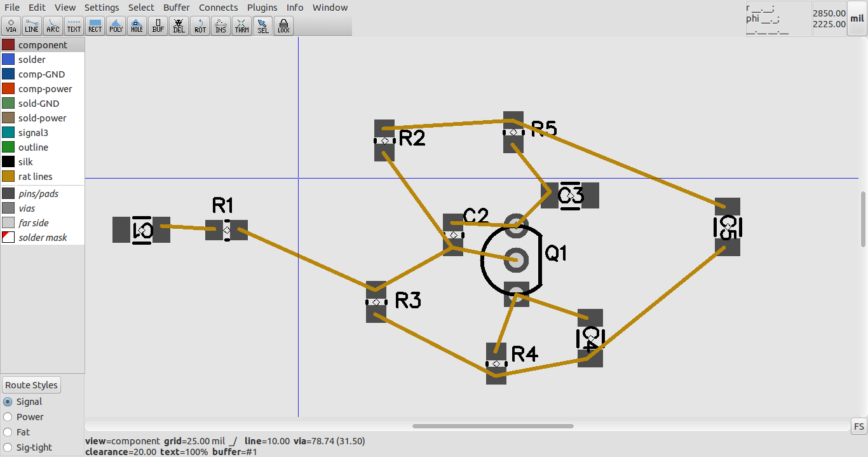868x457 pixels.
Task: Select the HOLE tool
Action: coord(137,25)
